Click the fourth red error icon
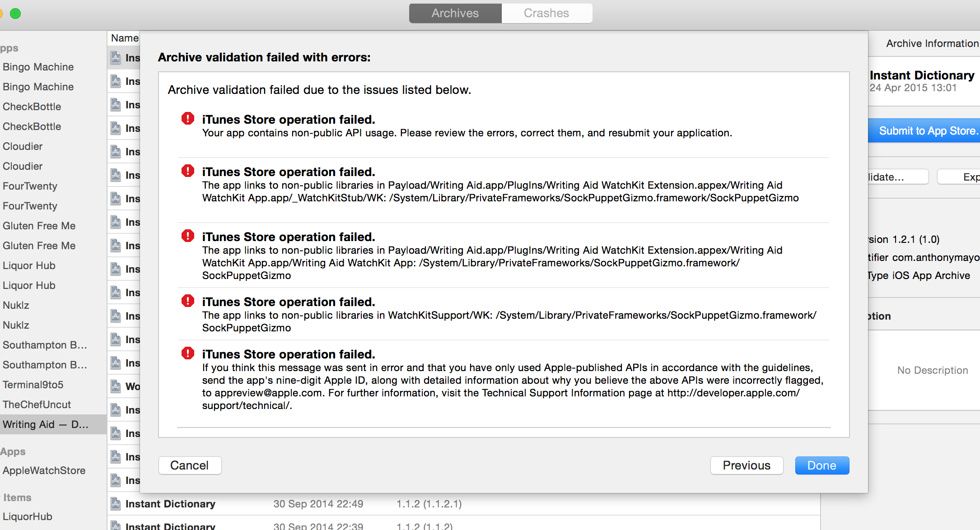Viewport: 980px width, 530px height. pyautogui.click(x=187, y=301)
